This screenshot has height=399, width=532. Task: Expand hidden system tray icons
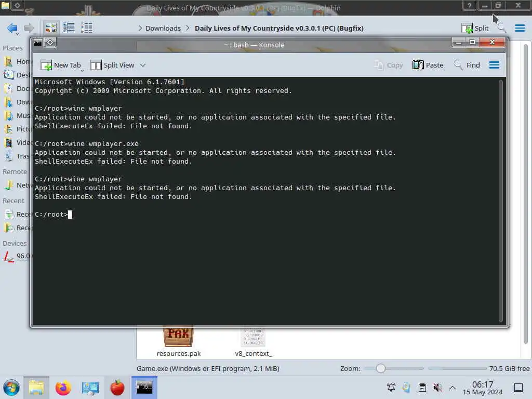click(x=453, y=388)
